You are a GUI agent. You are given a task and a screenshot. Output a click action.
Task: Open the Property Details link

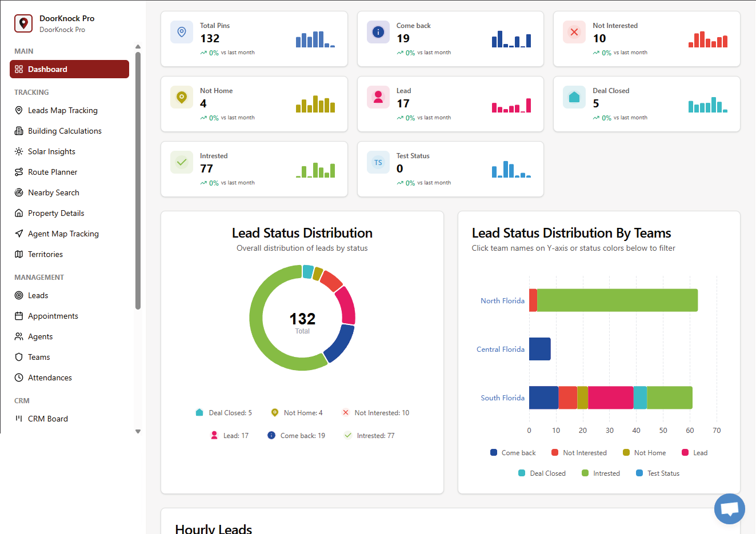[56, 213]
